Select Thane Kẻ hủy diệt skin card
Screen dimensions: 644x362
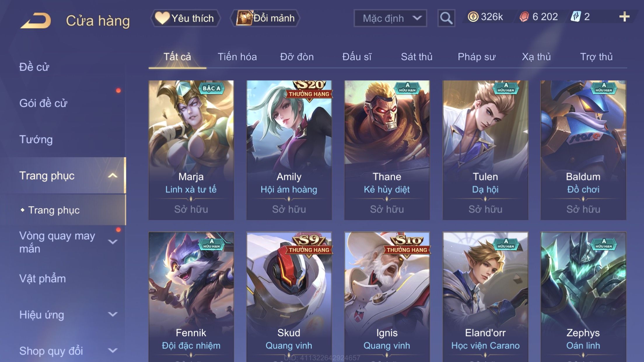[x=387, y=150]
